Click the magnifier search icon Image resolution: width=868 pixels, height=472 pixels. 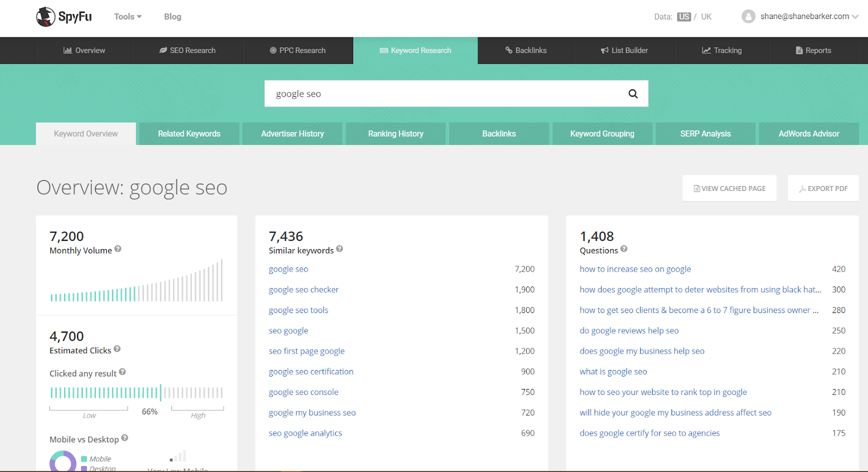(x=633, y=94)
